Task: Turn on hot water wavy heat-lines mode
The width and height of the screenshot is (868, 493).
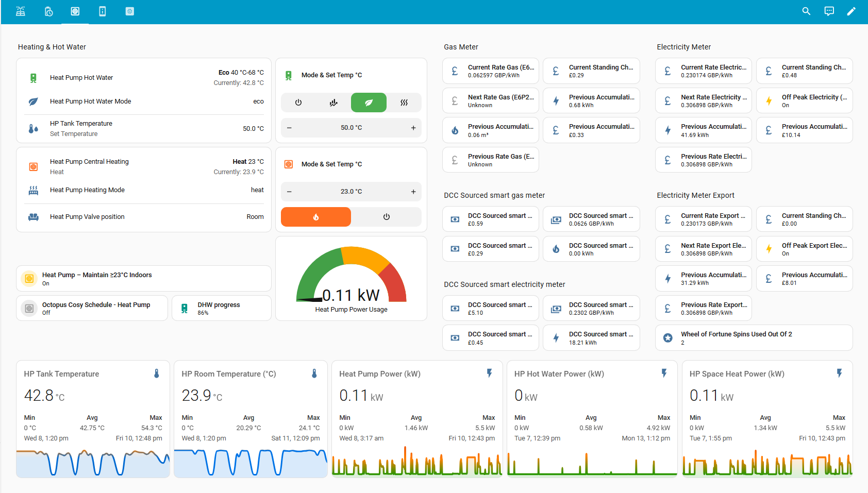Action: click(404, 103)
